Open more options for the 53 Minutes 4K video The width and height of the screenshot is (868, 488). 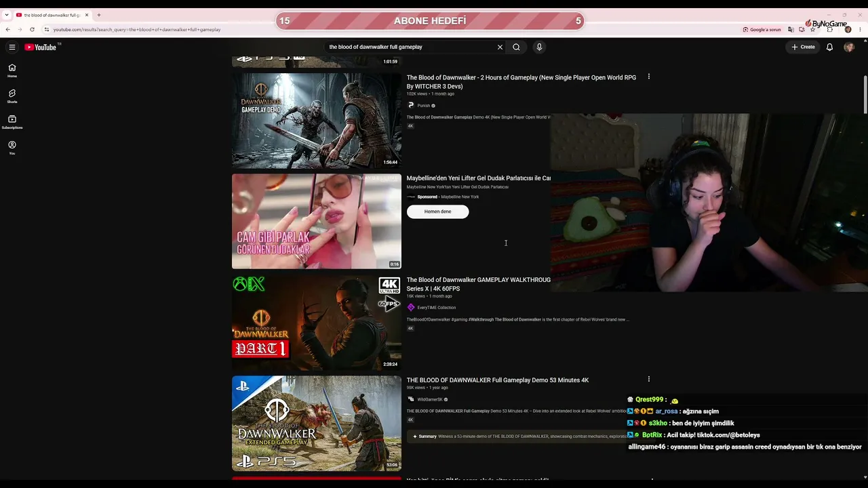tap(649, 380)
